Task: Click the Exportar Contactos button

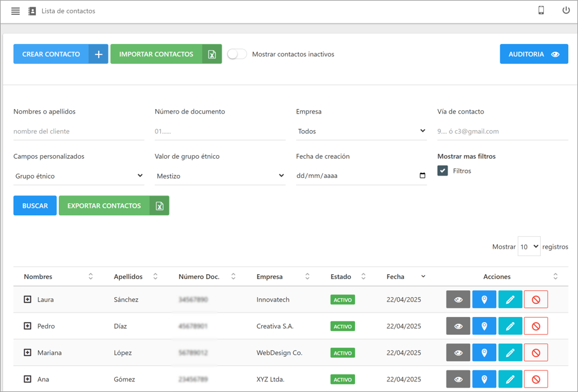Action: [114, 206]
